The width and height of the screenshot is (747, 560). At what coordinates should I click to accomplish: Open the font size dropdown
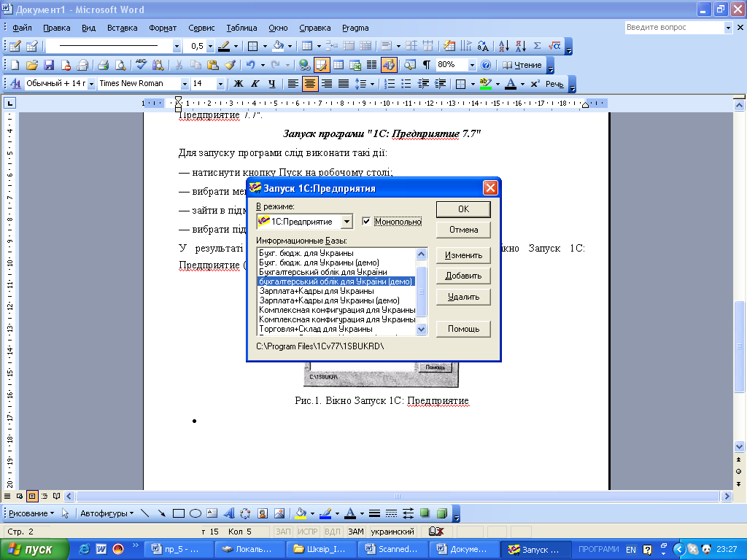(x=220, y=84)
